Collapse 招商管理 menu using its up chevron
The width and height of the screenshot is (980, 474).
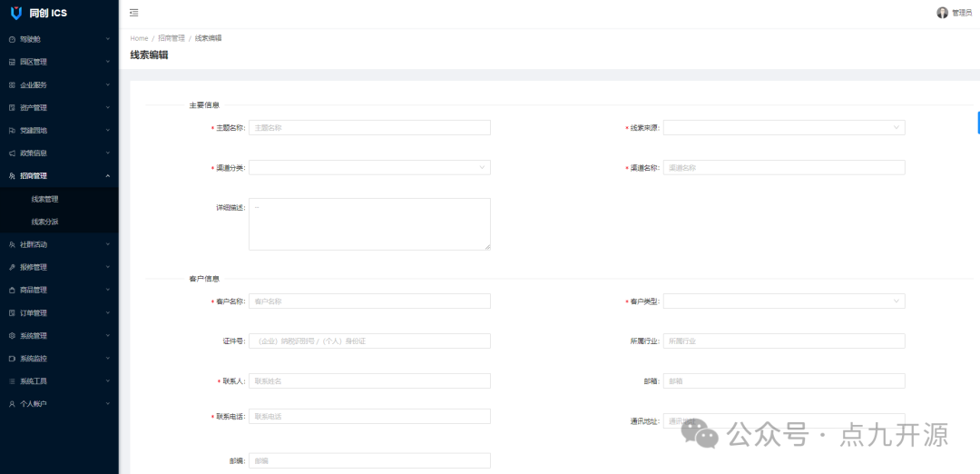click(107, 176)
